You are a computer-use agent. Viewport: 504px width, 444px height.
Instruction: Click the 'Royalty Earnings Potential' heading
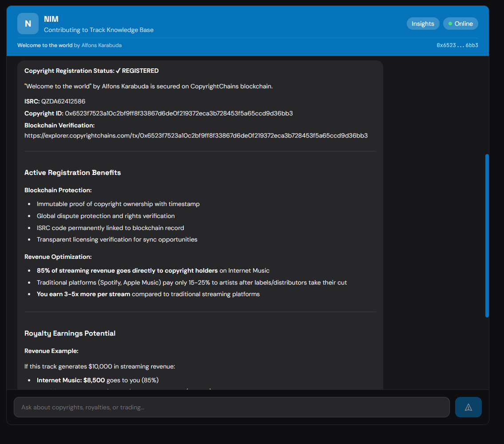point(70,333)
